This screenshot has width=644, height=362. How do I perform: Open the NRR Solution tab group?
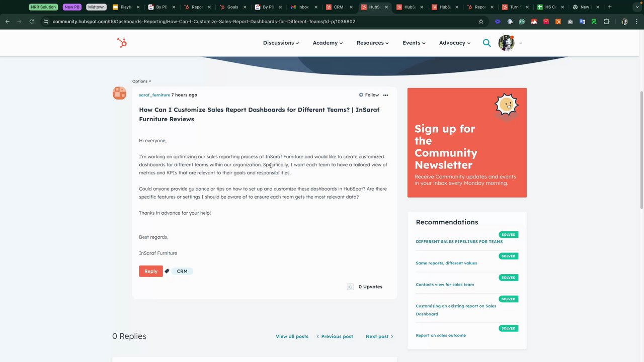click(43, 7)
